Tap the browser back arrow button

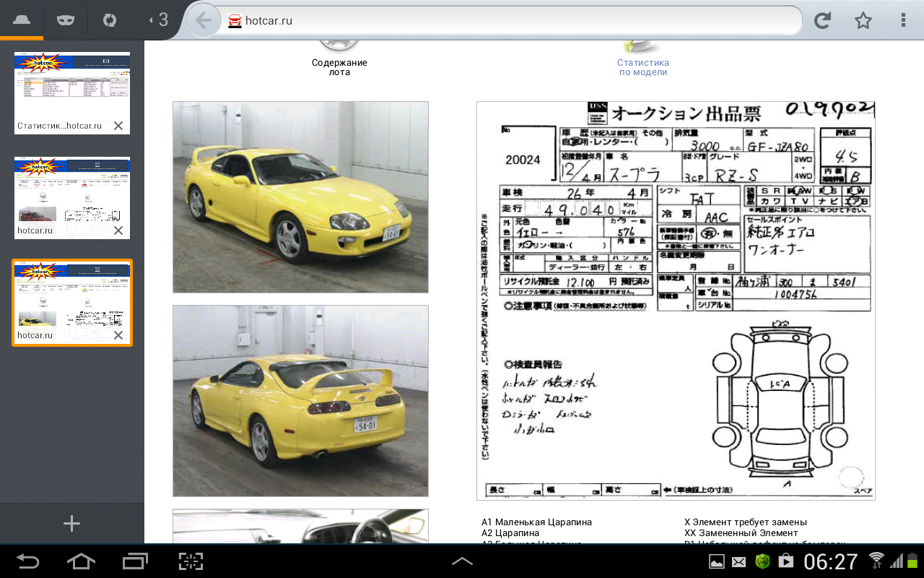(x=204, y=21)
